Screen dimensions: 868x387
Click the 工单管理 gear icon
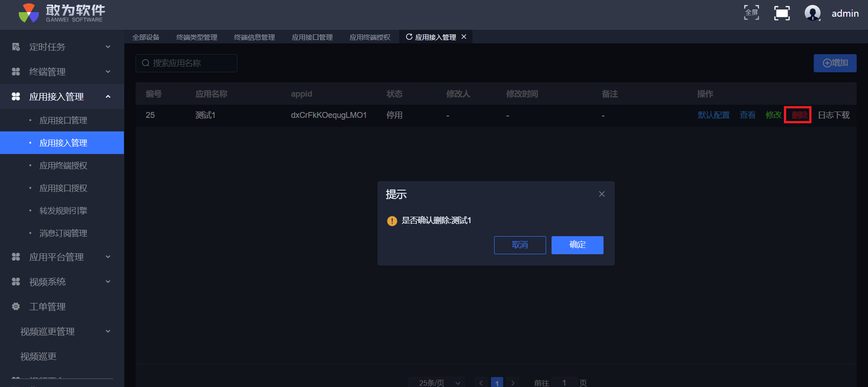click(16, 307)
